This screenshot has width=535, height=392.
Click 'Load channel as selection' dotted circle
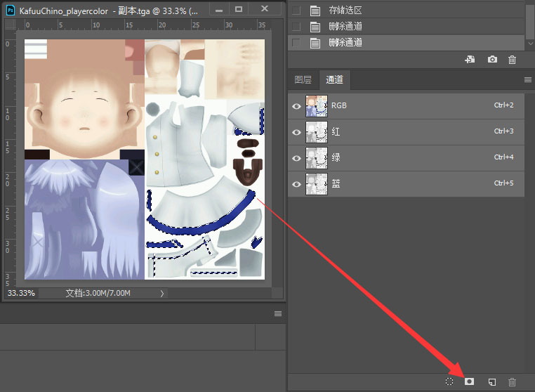[449, 381]
